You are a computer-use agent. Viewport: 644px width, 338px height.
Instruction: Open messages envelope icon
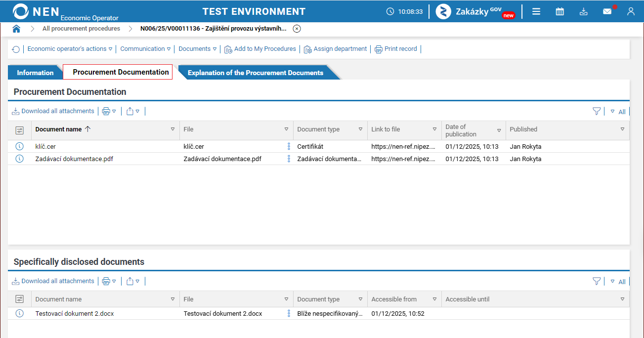(x=607, y=11)
